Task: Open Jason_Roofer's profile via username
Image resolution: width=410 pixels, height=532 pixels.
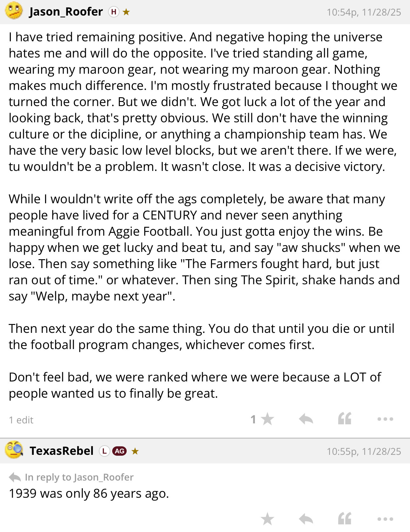Action: click(x=66, y=12)
